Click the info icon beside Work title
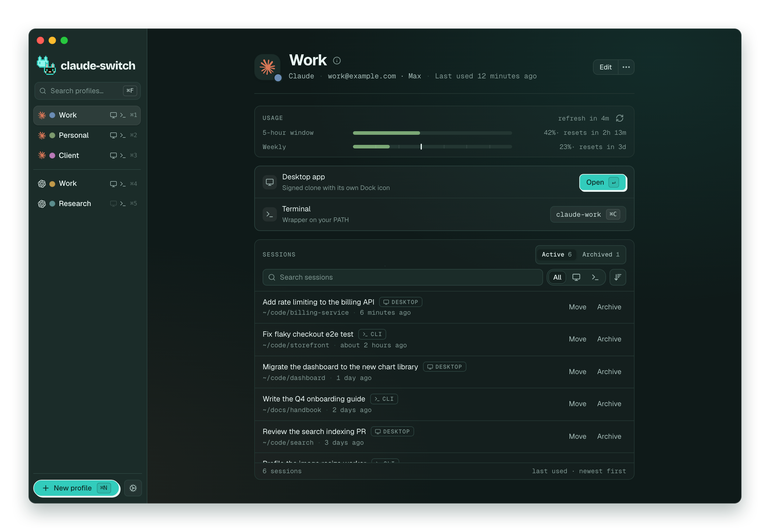The image size is (770, 532). pyautogui.click(x=337, y=61)
